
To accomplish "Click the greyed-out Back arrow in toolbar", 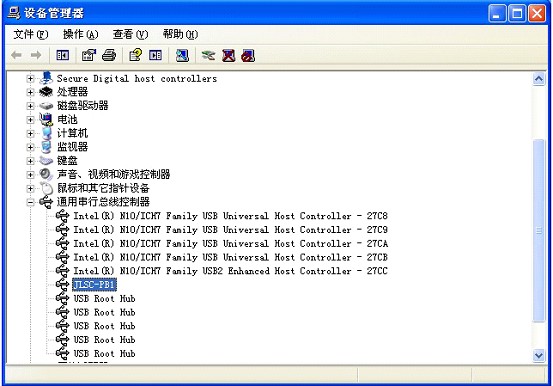I will 17,55.
